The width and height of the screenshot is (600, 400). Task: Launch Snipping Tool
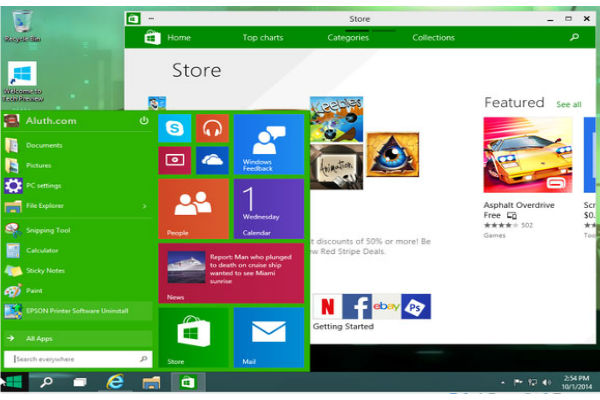(78, 230)
